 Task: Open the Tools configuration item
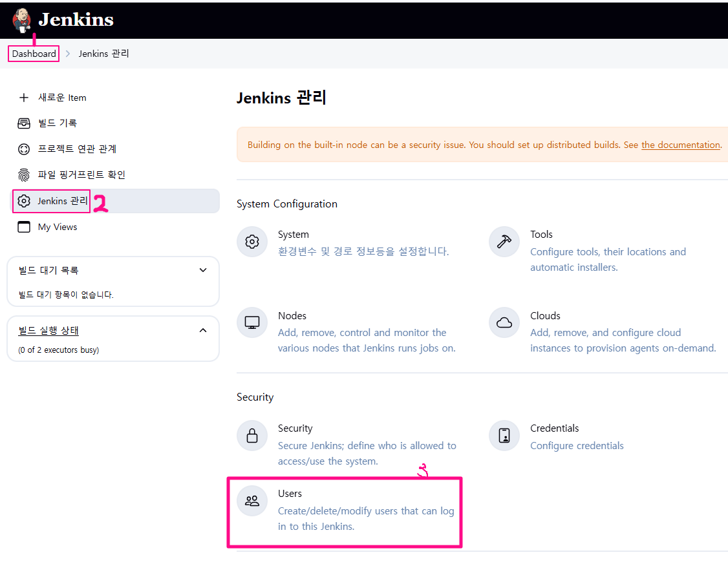[x=541, y=235]
